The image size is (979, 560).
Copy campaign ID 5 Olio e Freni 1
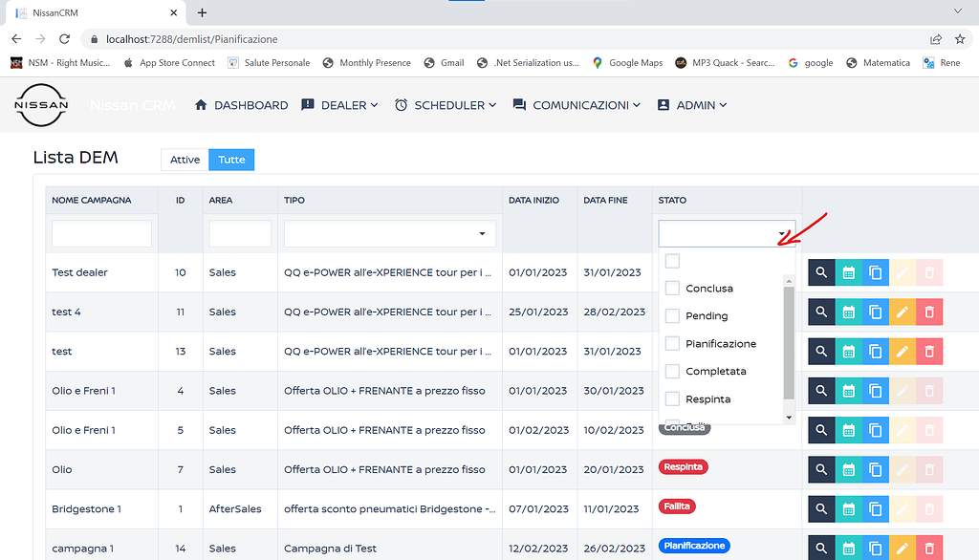876,430
